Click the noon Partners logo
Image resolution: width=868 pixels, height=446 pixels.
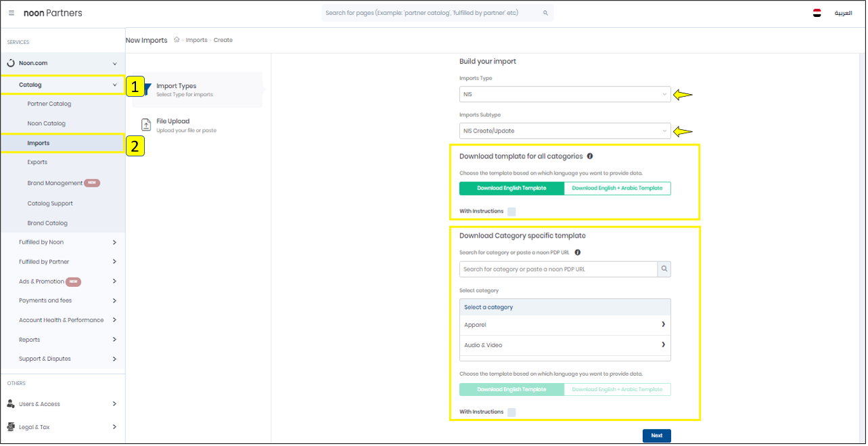(x=53, y=13)
